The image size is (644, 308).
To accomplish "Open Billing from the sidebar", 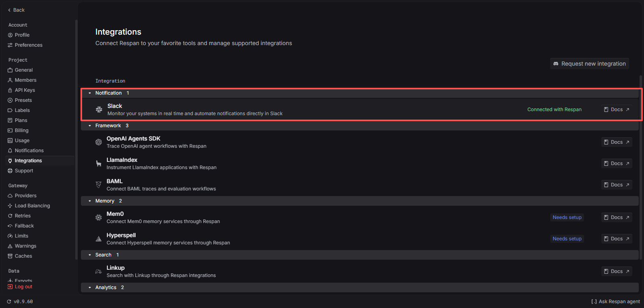I will click(x=21, y=130).
